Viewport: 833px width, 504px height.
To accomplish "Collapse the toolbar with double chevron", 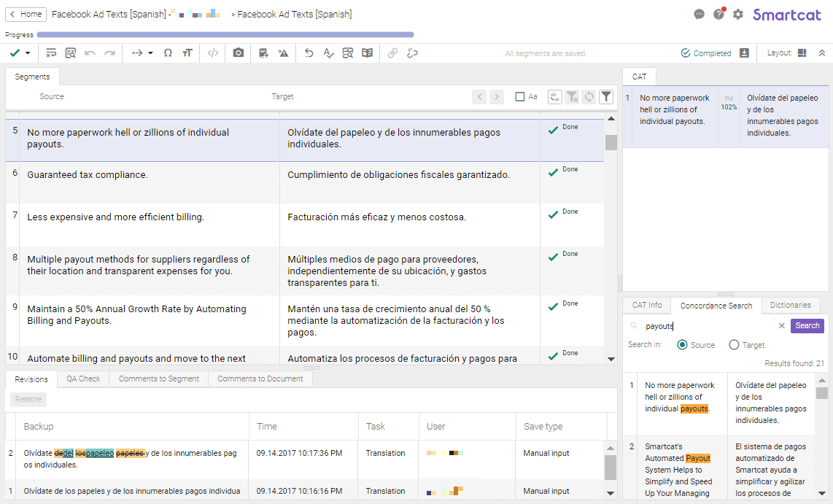I will click(822, 53).
